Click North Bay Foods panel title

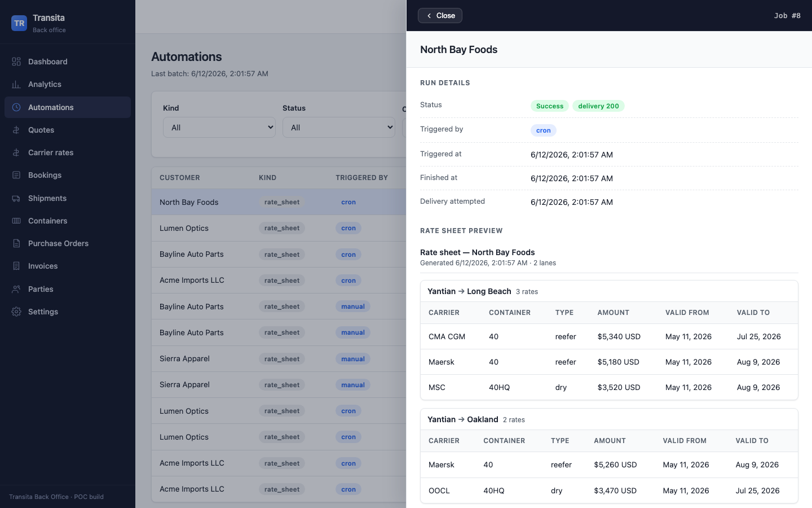click(x=458, y=50)
